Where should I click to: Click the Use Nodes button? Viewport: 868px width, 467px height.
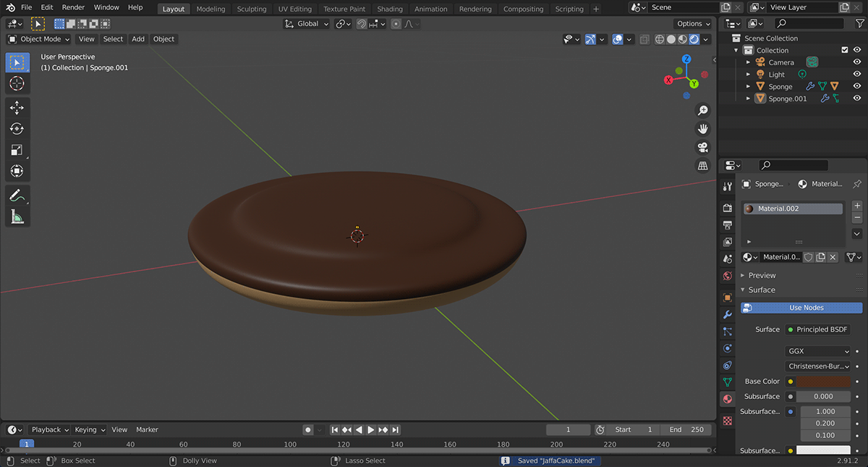pos(806,308)
